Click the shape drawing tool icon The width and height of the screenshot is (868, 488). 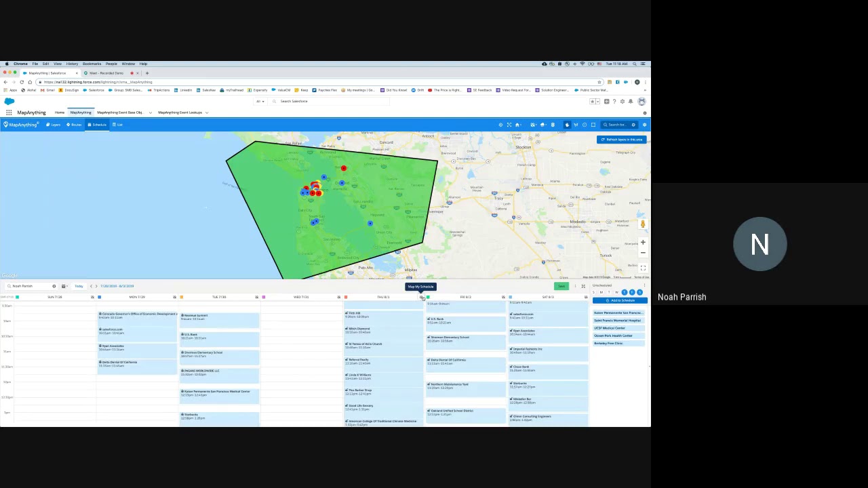tap(576, 125)
